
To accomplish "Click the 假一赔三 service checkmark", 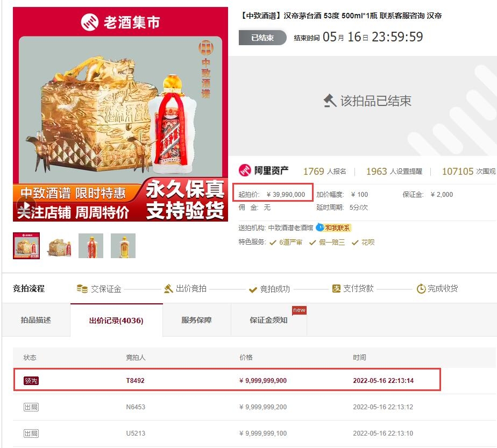I will (313, 243).
